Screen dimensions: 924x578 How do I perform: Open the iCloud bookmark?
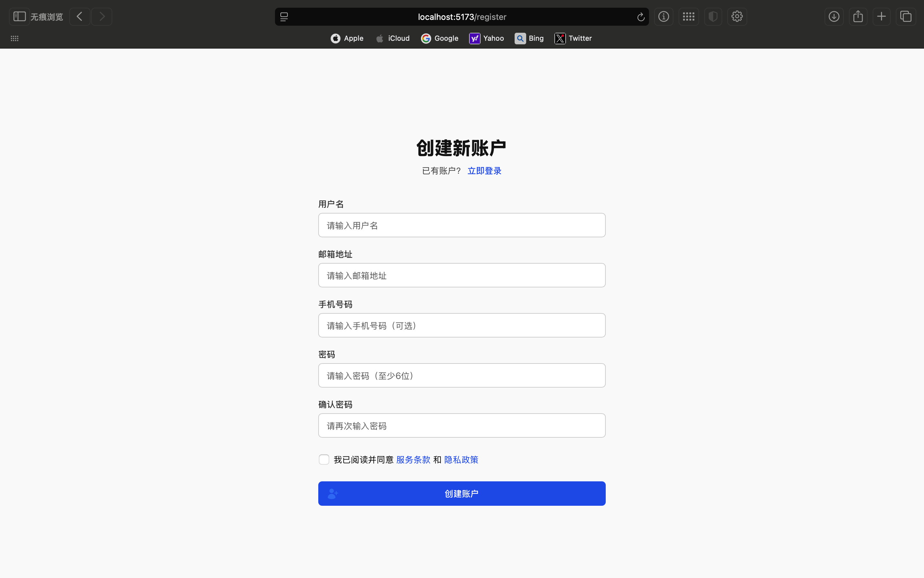(392, 38)
